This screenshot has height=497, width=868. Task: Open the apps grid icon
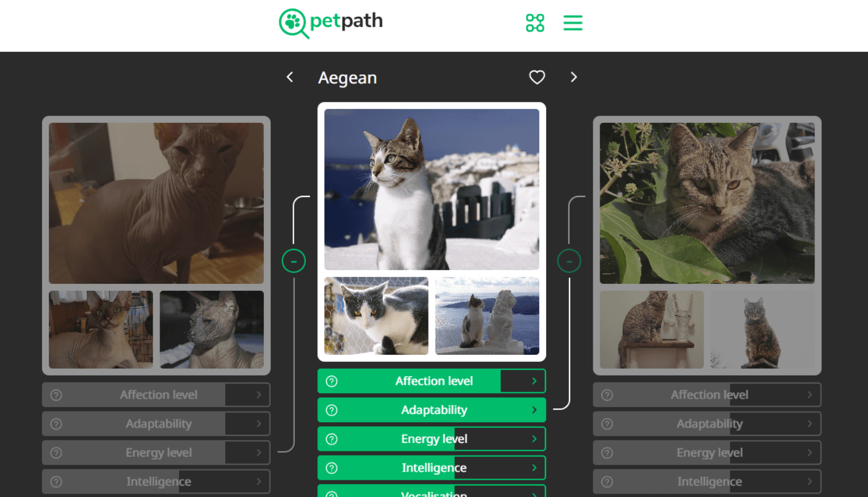tap(535, 23)
